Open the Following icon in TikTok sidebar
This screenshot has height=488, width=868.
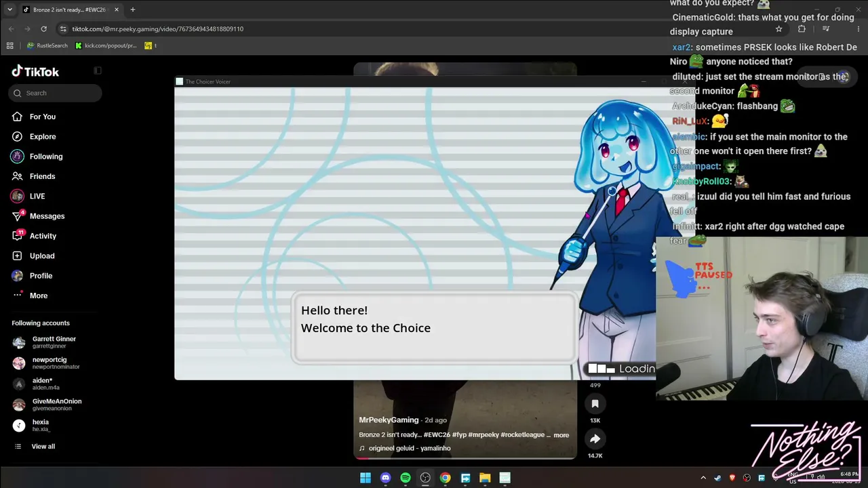click(x=17, y=157)
